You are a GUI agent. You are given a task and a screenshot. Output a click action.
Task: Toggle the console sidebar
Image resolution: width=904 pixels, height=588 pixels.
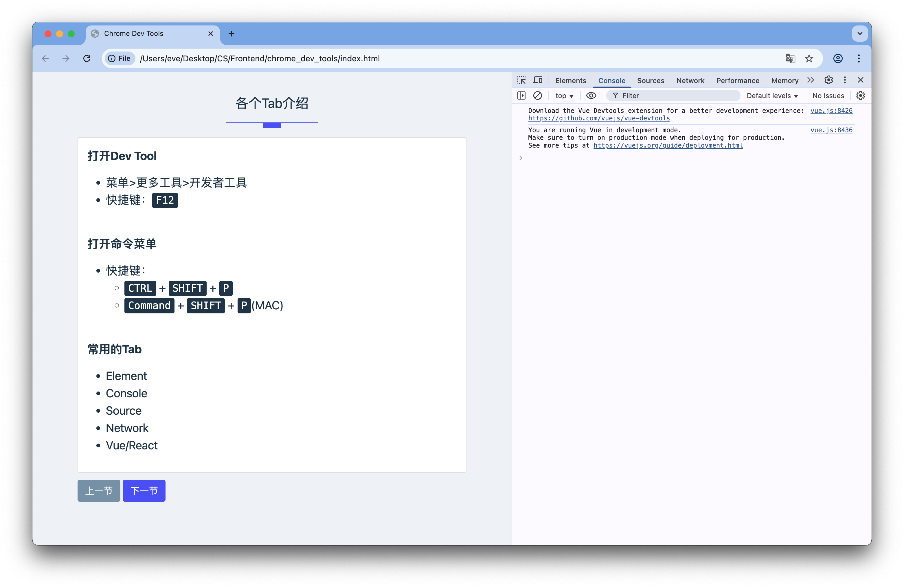coord(521,95)
